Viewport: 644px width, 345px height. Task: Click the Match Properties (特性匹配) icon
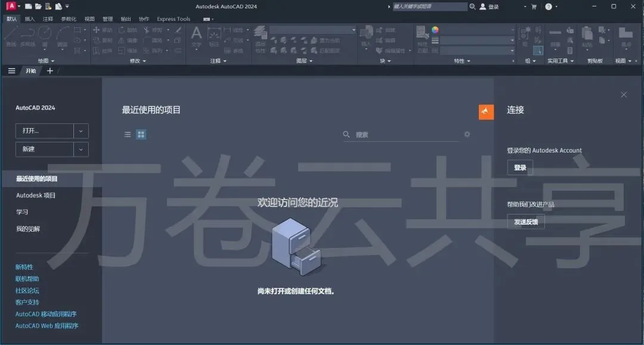click(x=422, y=39)
